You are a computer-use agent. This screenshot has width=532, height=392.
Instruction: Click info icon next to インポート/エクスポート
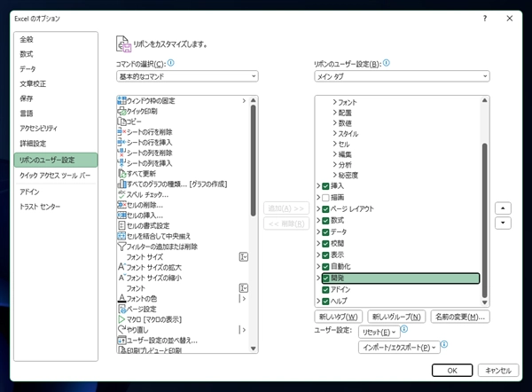coord(444,344)
